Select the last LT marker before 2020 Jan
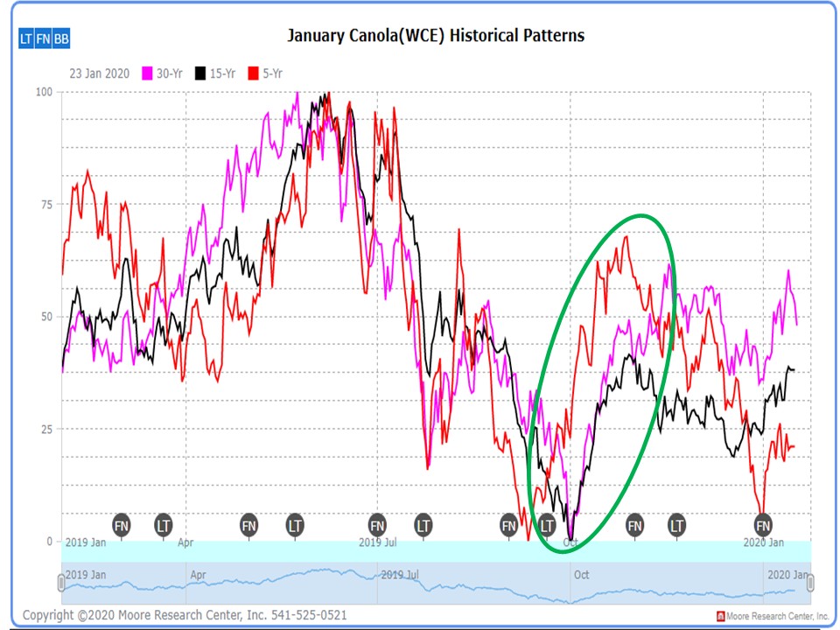Image resolution: width=840 pixels, height=630 pixels. point(677,525)
